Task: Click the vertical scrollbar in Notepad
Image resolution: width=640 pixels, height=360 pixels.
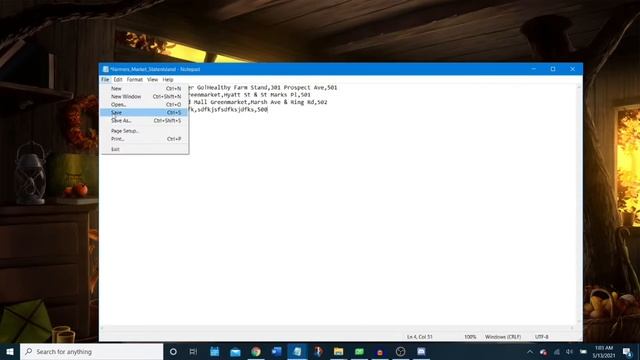Action: point(579,204)
